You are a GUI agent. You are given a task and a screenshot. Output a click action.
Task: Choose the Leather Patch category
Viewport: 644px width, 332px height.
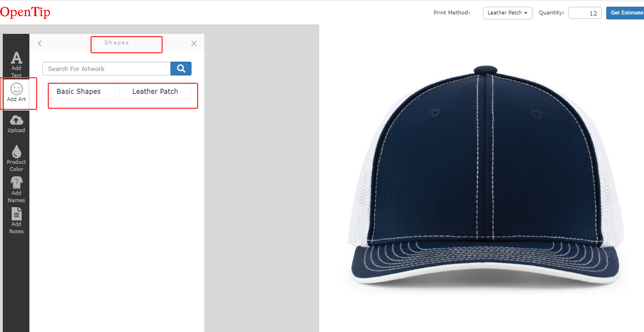tap(155, 91)
